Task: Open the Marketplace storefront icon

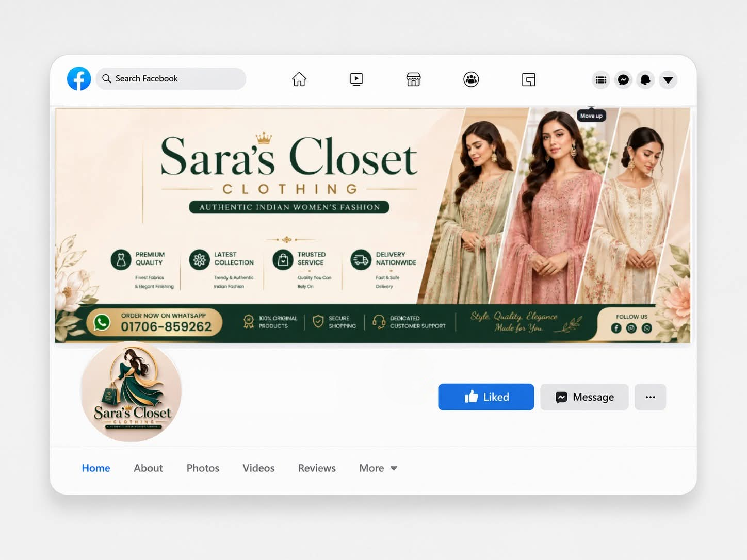Action: click(x=414, y=79)
